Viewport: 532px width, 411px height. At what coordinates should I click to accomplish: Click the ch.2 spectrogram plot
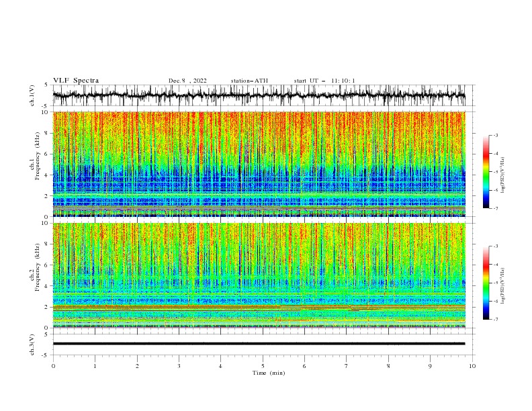[x=259, y=275]
